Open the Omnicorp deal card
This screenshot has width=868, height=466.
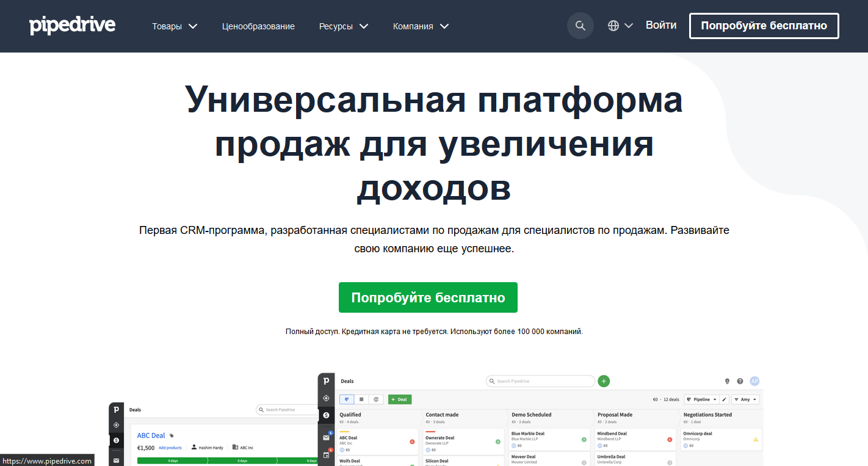point(722,440)
